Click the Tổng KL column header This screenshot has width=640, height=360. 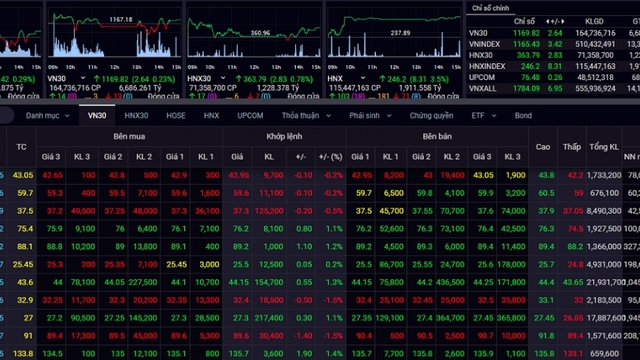point(604,147)
